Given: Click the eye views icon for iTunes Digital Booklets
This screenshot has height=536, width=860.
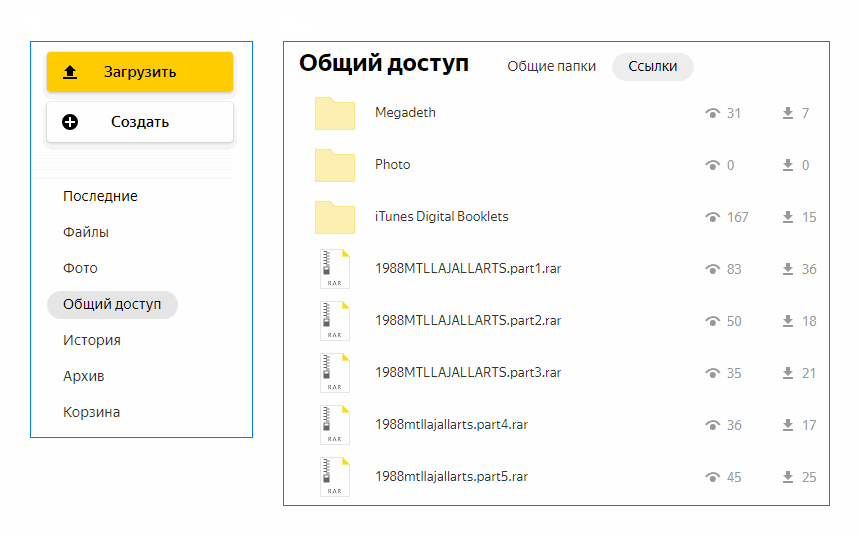Looking at the screenshot, I should click(712, 218).
